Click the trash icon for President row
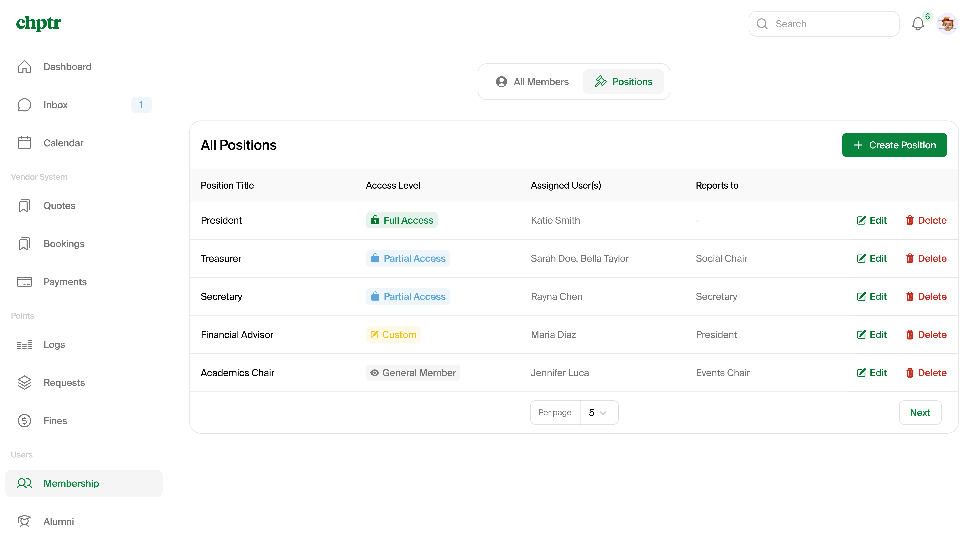Image resolution: width=980 pixels, height=548 pixels. pyautogui.click(x=910, y=220)
